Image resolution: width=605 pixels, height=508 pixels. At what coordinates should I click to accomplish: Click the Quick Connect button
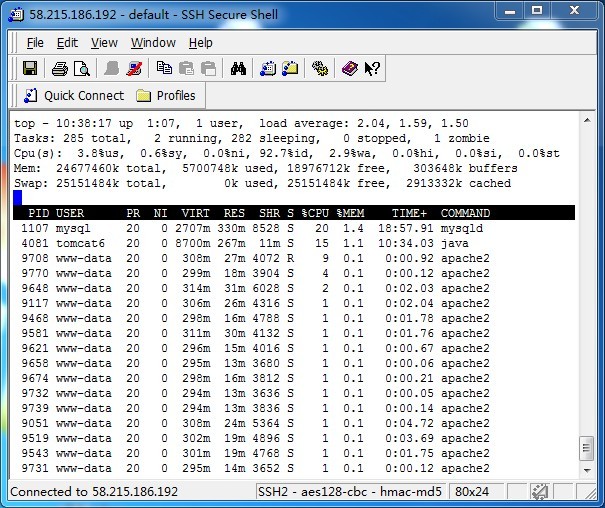pyautogui.click(x=74, y=96)
